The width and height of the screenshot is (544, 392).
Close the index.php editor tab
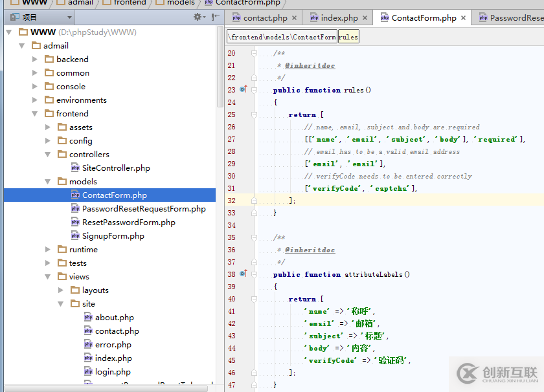pyautogui.click(x=365, y=18)
